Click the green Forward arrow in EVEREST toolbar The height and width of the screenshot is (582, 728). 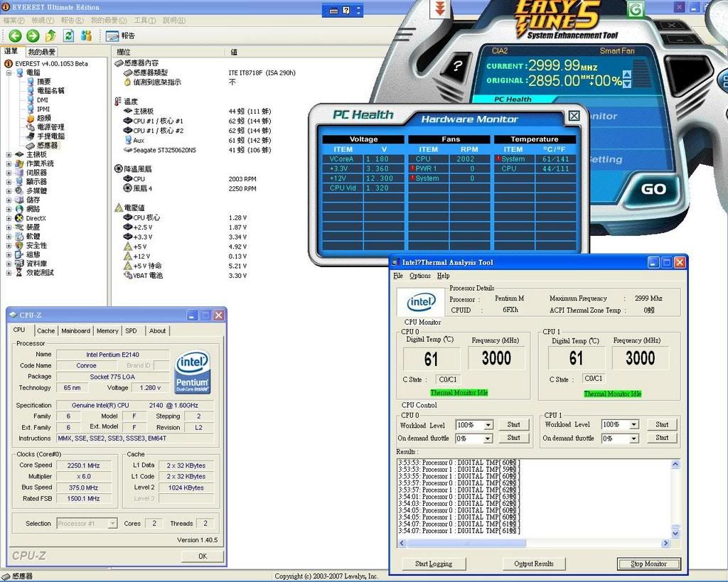coord(33,36)
